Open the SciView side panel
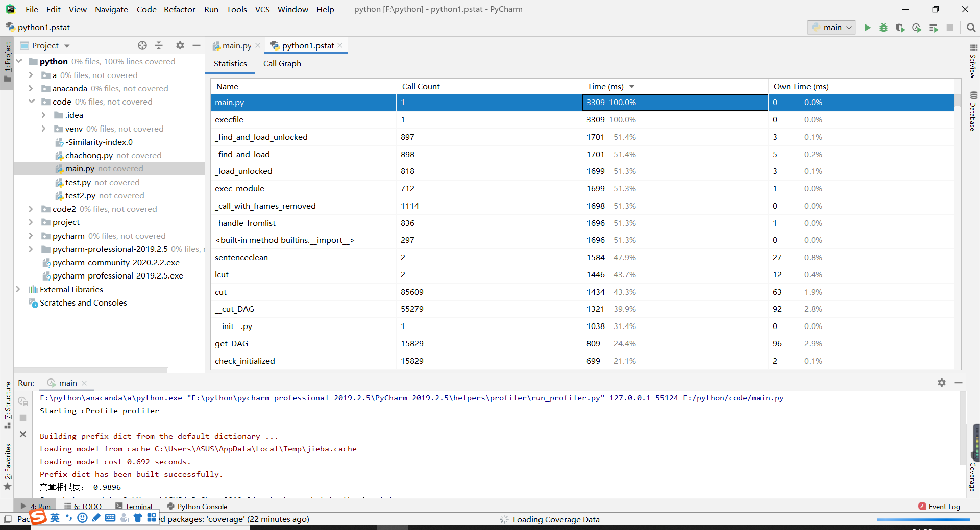The height and width of the screenshot is (530, 980). pyautogui.click(x=973, y=61)
